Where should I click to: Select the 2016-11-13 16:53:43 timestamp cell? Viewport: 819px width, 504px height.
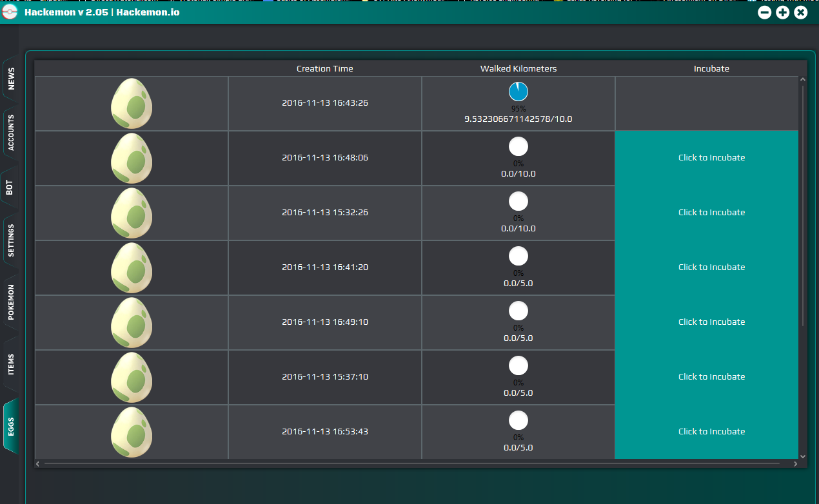325,432
